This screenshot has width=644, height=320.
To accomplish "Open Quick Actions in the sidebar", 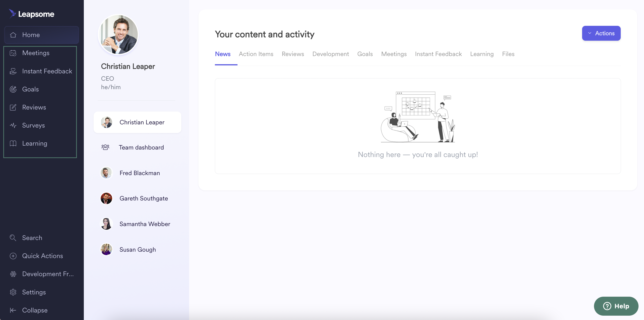I will tap(42, 256).
